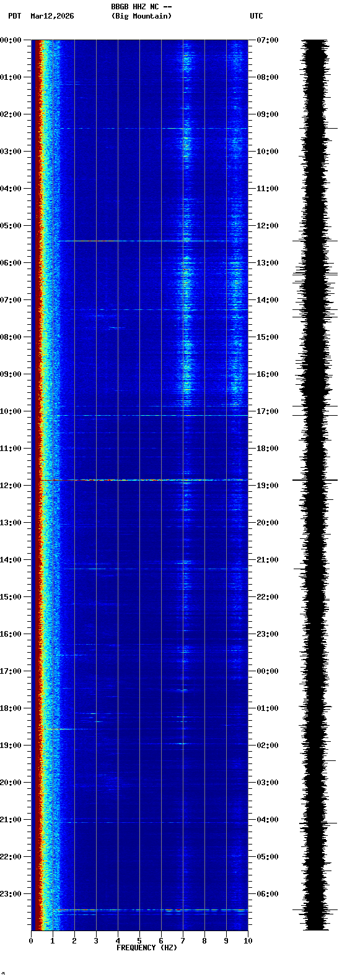Click the frequency axis tick '2'

[x=74, y=941]
